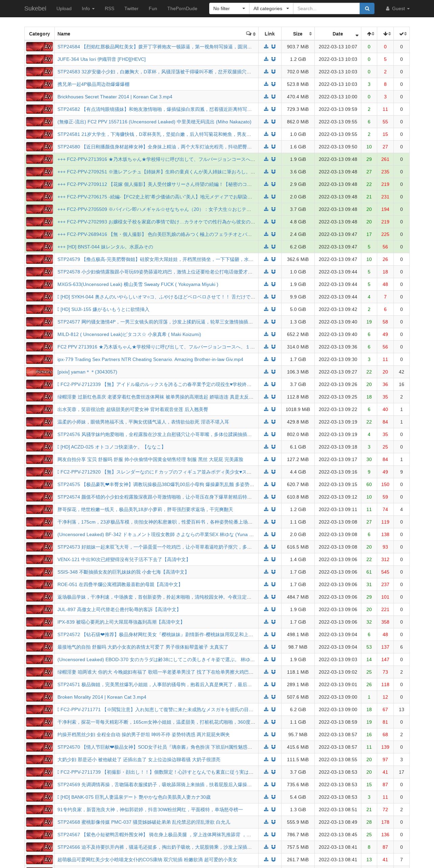This screenshot has height=868, width=434.
Task: Download torrent file for IPX-839 row
Action: point(266,622)
